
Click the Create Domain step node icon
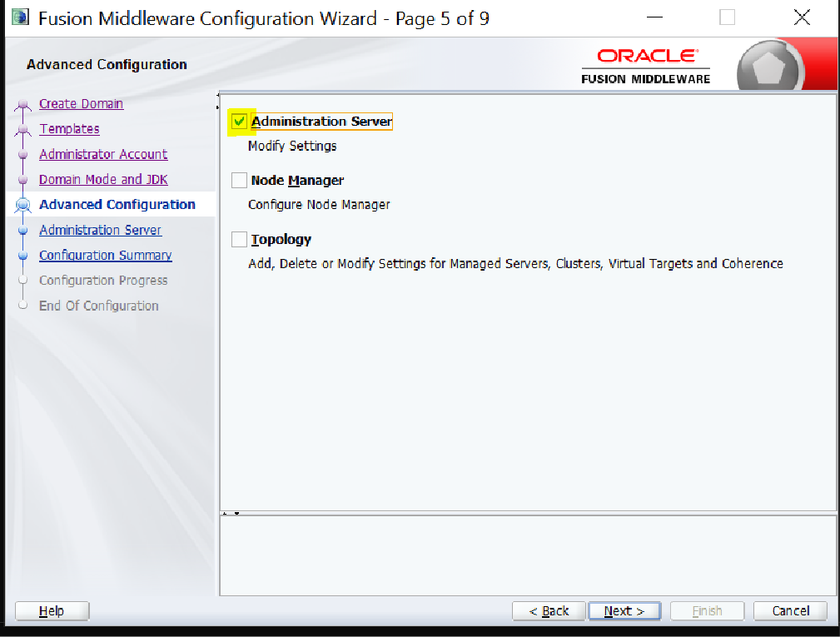(23, 105)
